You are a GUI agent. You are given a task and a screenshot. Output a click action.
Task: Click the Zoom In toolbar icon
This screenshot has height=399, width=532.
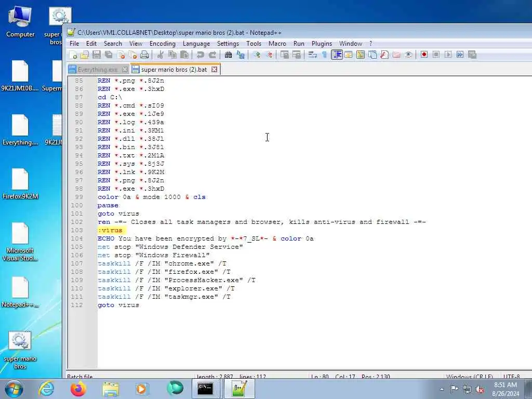click(257, 55)
